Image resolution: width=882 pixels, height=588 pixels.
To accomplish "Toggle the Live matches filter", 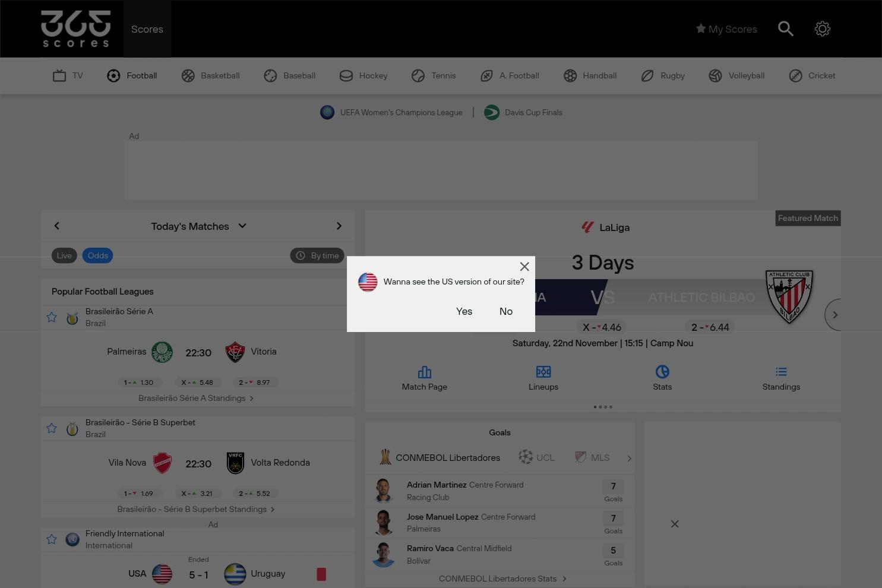I will coord(64,255).
